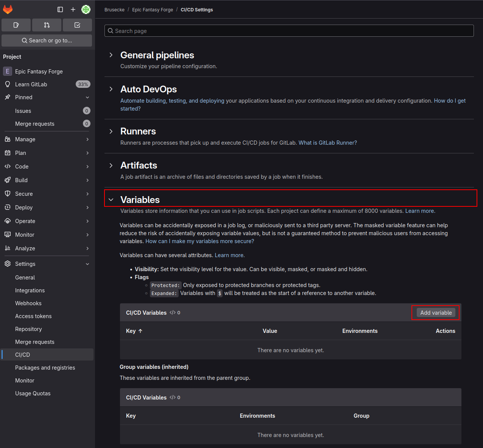Image resolution: width=483 pixels, height=448 pixels.
Task: Collapse the Variables section chevron
Action: tap(111, 200)
